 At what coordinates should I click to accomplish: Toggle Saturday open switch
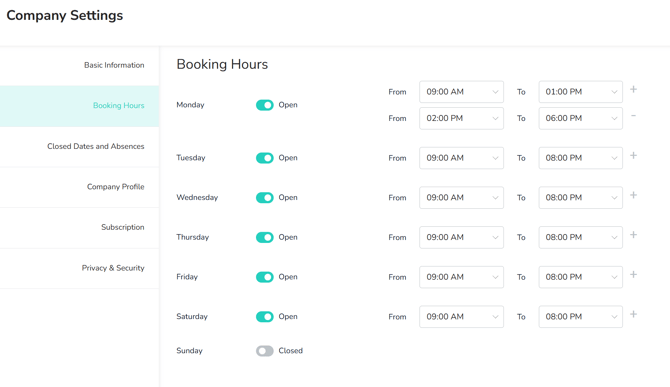pos(264,317)
